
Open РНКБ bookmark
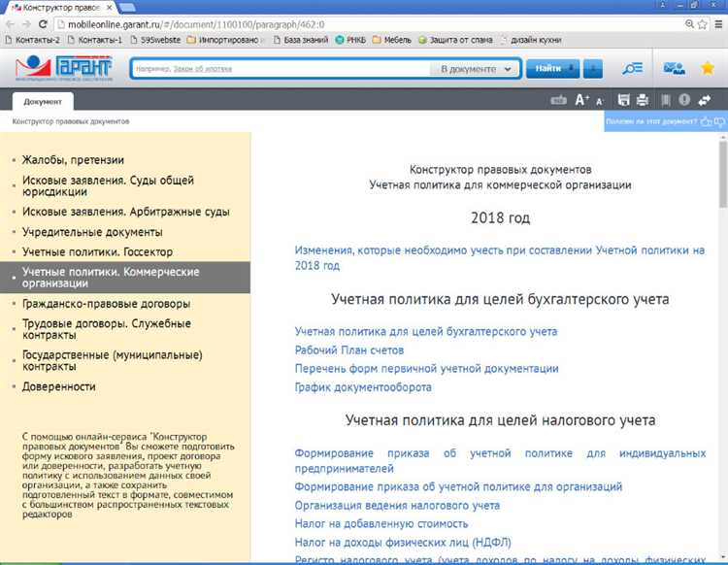[x=350, y=40]
